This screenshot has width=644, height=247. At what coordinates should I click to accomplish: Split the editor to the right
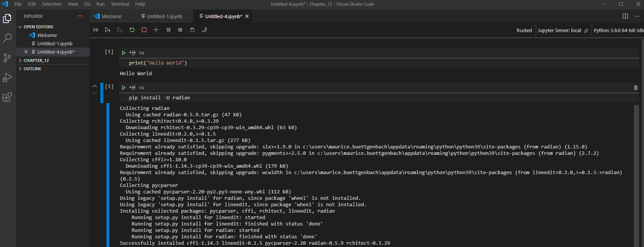(625, 16)
